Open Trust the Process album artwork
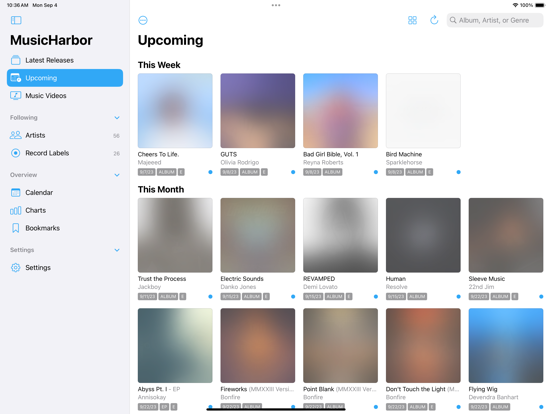Screen dimensions: 552x414 pos(175,235)
